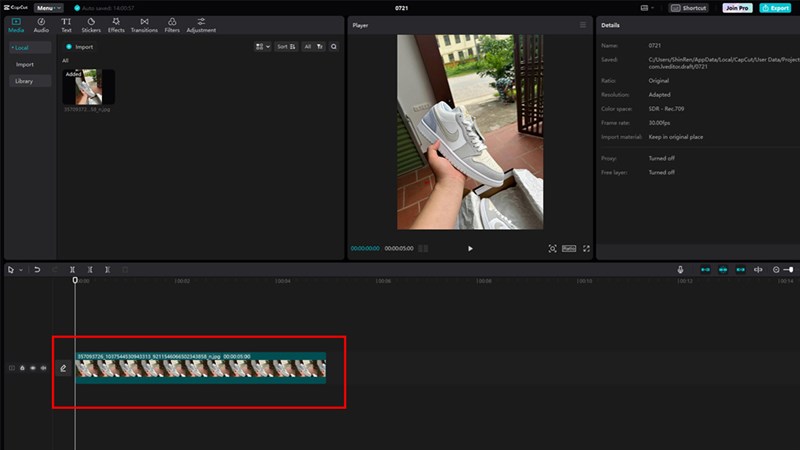Screen dimensions: 800x450
Task: Click the Import button with teal plus icon
Action: (80, 47)
